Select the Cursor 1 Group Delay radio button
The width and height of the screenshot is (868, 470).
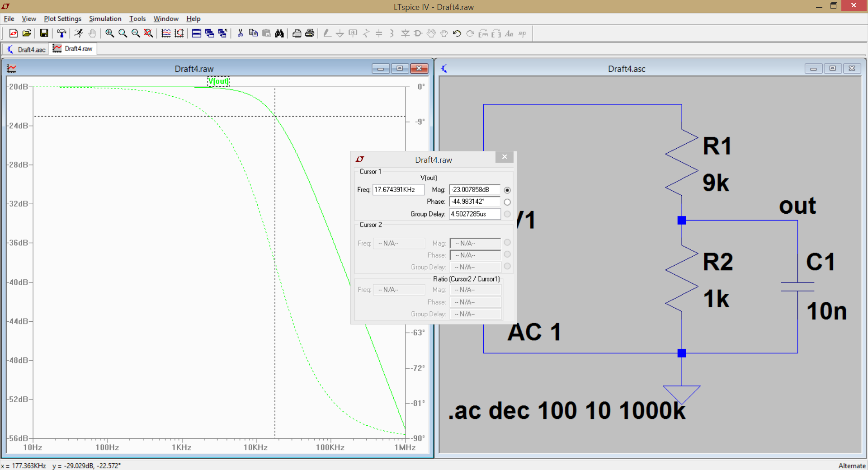pos(507,214)
